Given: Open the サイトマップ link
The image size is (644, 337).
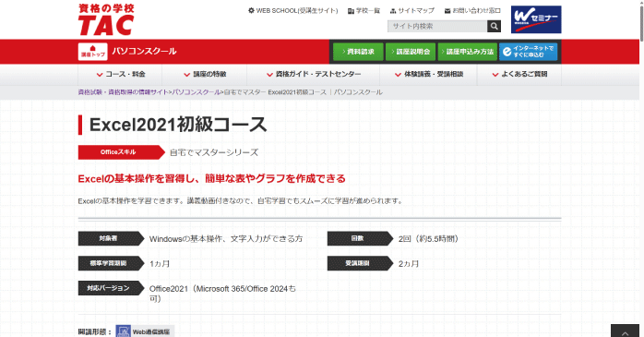Looking at the screenshot, I should [411, 11].
